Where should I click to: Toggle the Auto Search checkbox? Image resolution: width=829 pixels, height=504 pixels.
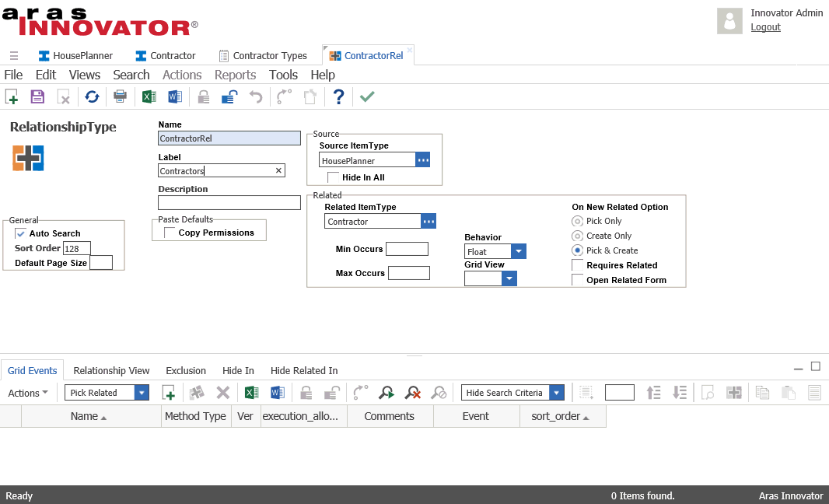point(21,233)
